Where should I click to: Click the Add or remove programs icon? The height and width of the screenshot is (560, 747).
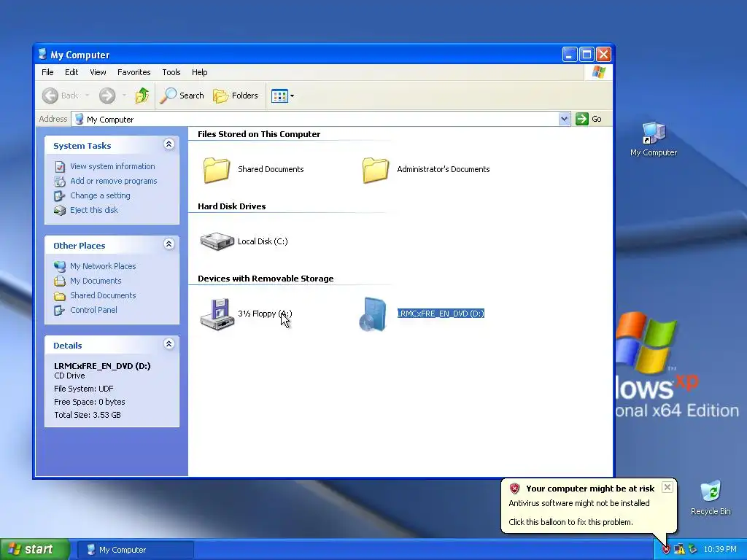60,182
